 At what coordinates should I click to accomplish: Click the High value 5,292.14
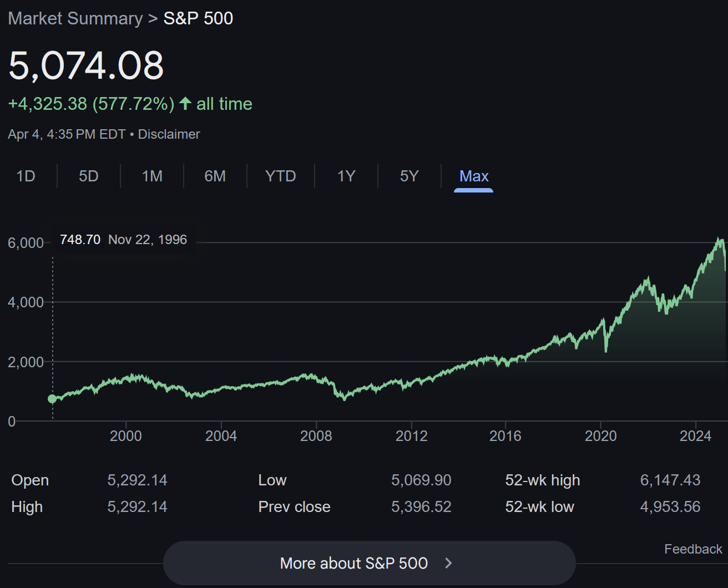pos(137,507)
